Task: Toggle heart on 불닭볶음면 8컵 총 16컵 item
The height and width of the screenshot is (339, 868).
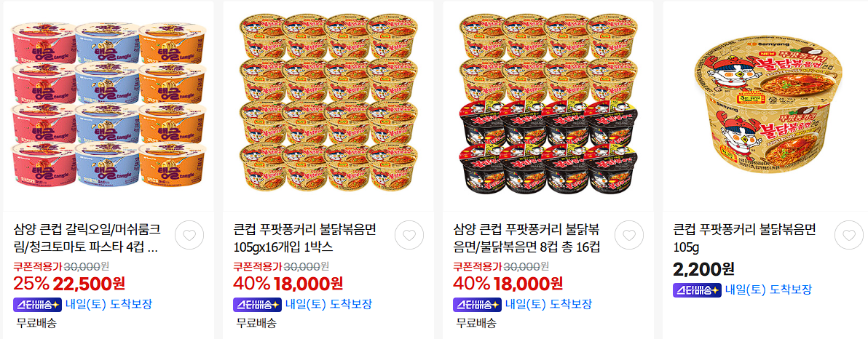Action: pos(629,235)
